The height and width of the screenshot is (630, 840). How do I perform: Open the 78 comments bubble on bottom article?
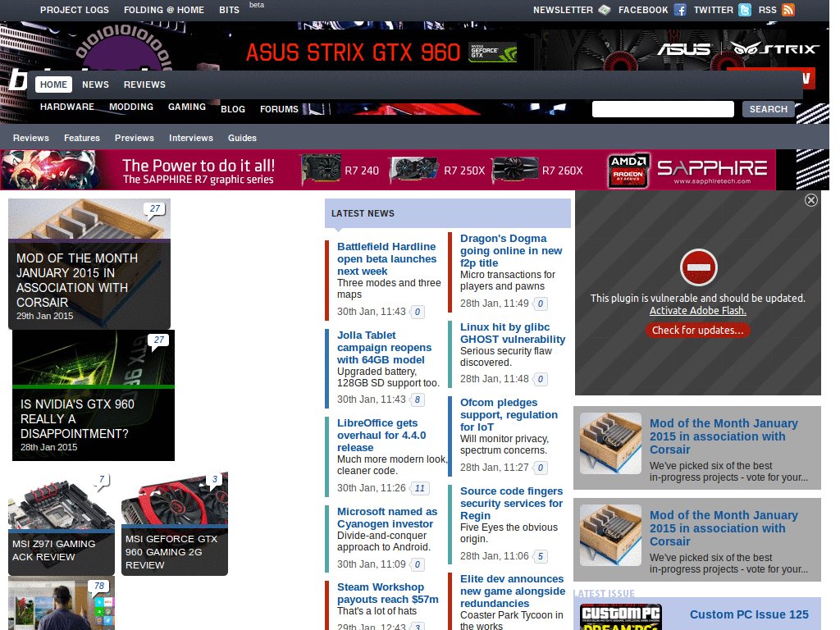pyautogui.click(x=99, y=587)
